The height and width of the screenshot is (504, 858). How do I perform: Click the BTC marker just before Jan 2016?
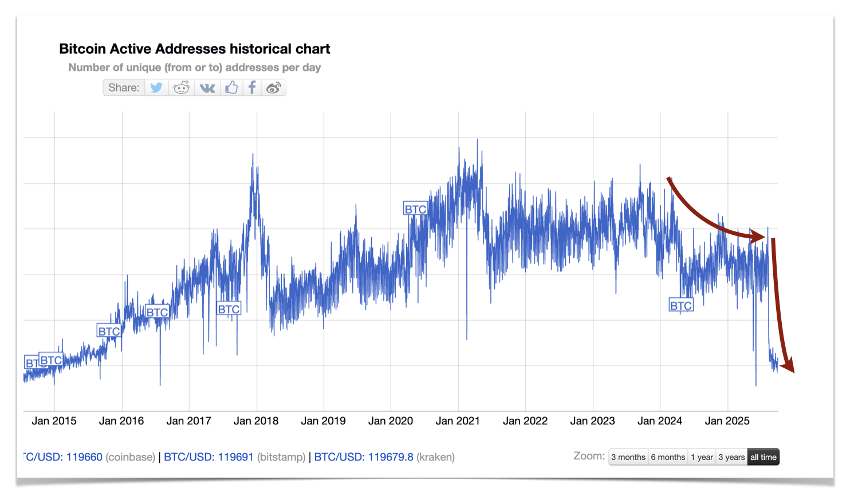(x=109, y=331)
